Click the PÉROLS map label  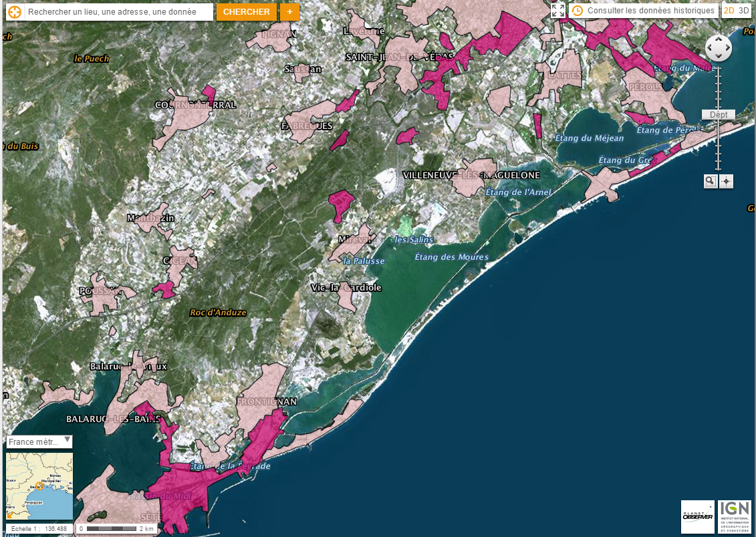(x=646, y=87)
